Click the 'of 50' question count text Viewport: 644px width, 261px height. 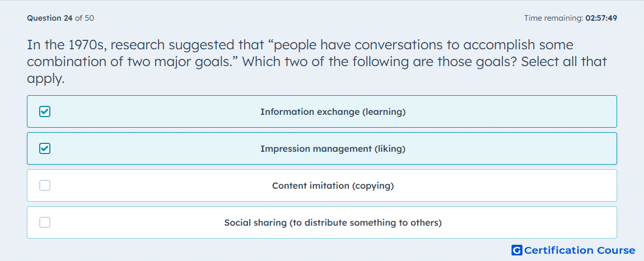tap(84, 18)
